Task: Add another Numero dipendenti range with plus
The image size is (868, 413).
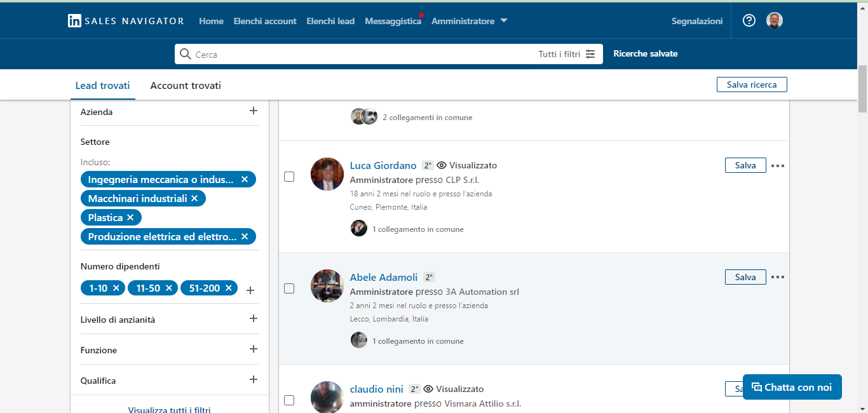Action: 250,290
